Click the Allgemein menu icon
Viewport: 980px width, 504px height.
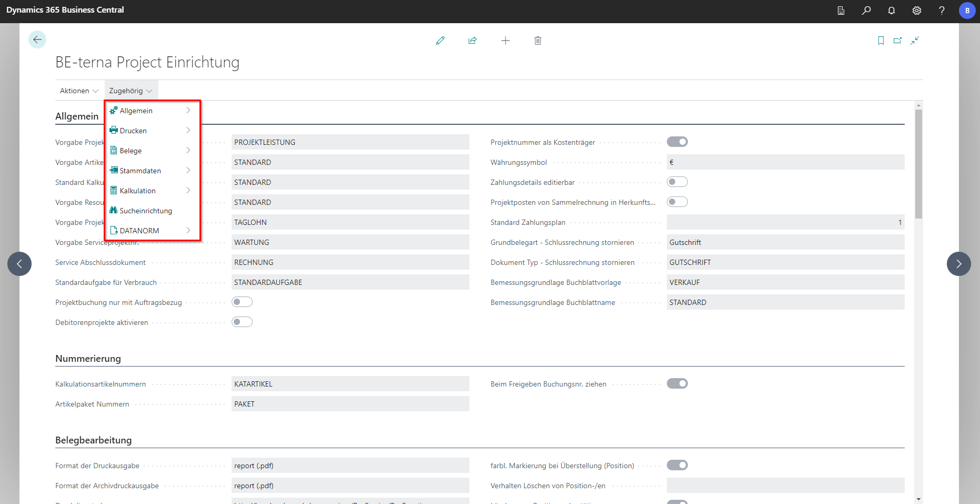114,110
